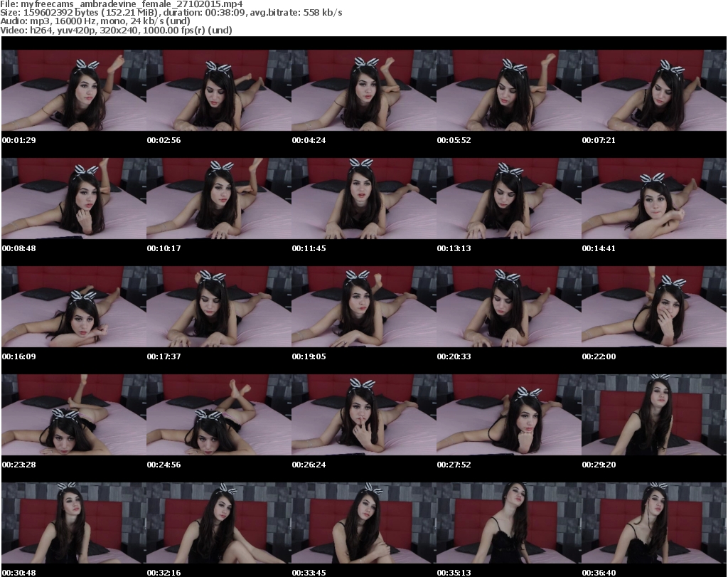Select the Video h264 info line
Image resolution: width=728 pixels, height=577 pixels.
[x=116, y=30]
